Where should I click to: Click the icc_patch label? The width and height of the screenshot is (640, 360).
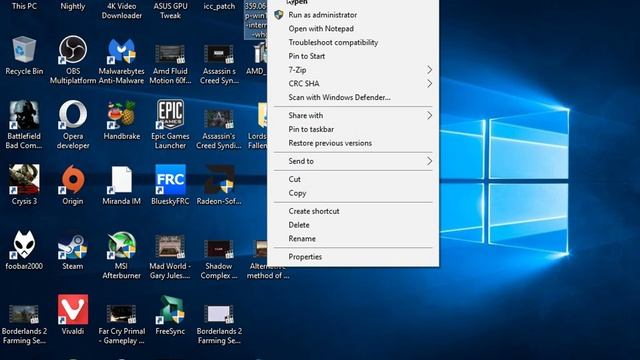(219, 6)
